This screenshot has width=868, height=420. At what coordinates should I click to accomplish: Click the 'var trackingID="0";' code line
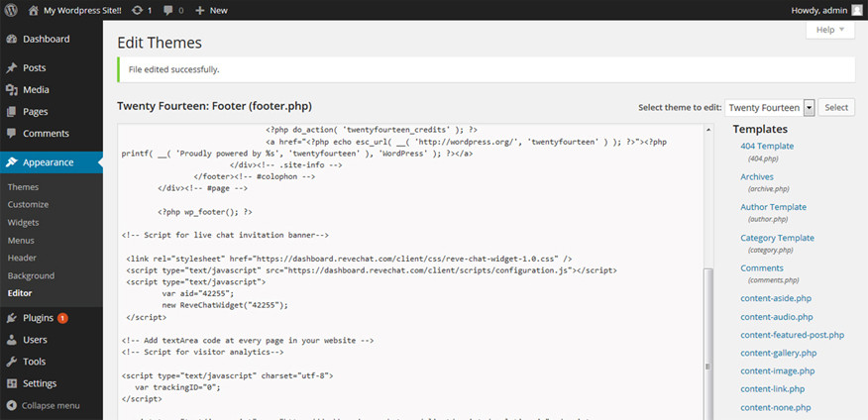point(177,386)
